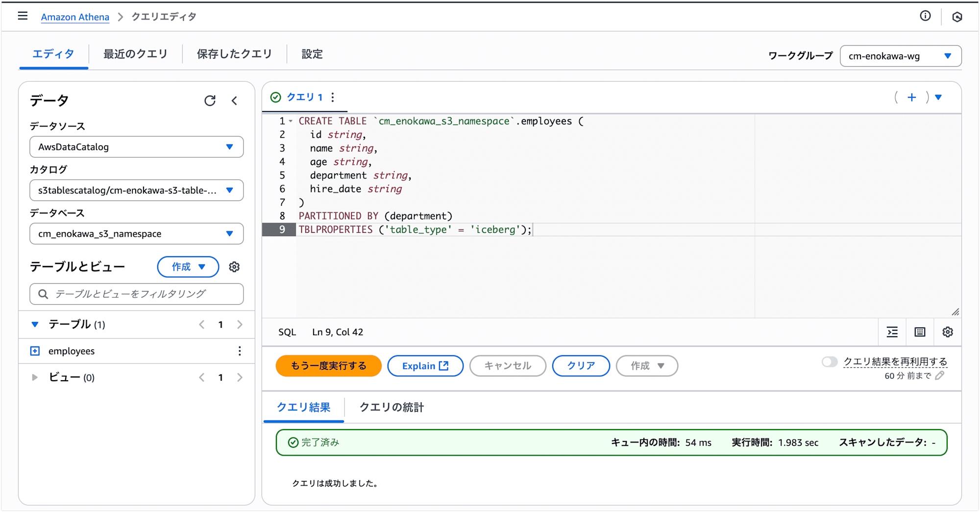Click the info circle icon
The width and height of the screenshot is (980, 512).
coord(925,16)
